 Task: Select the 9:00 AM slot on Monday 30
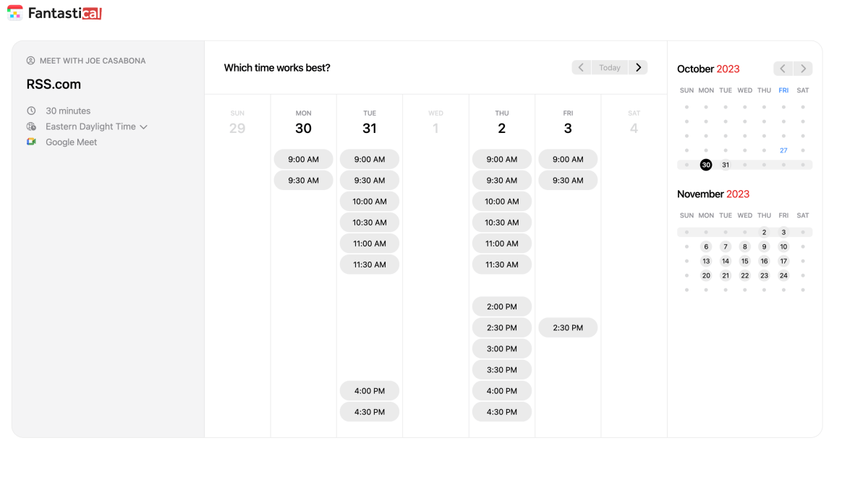pyautogui.click(x=303, y=159)
